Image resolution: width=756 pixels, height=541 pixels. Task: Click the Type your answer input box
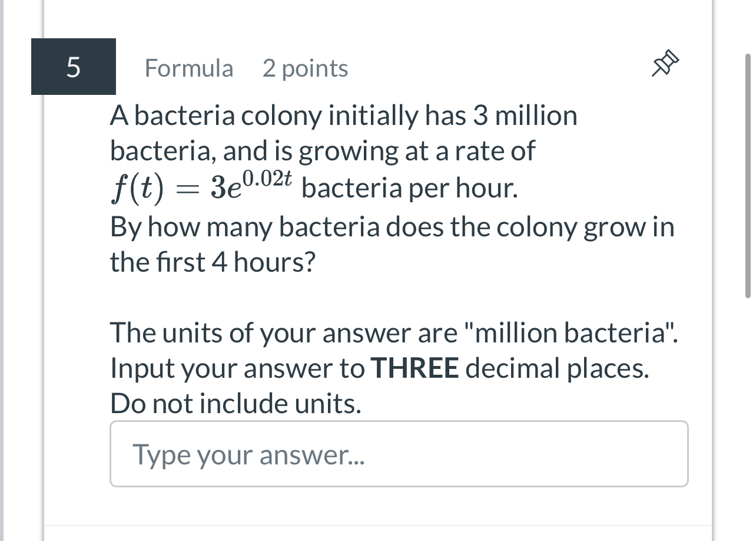coord(399,454)
